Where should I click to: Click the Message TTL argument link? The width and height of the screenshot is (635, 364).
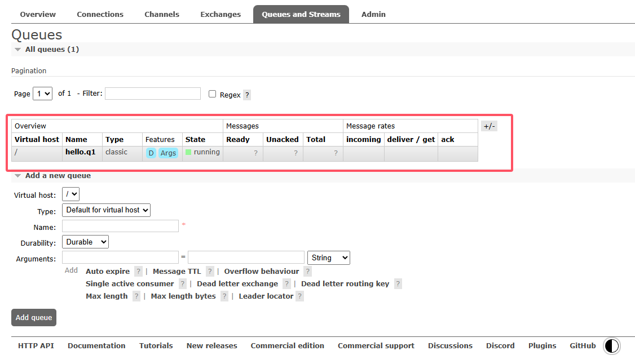(x=177, y=272)
